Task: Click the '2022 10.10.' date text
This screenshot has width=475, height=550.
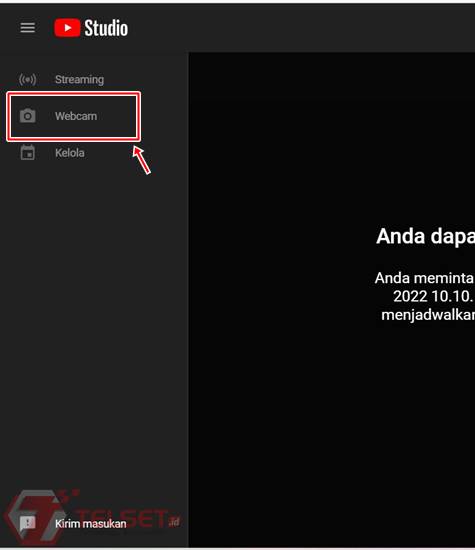Action: (x=434, y=296)
